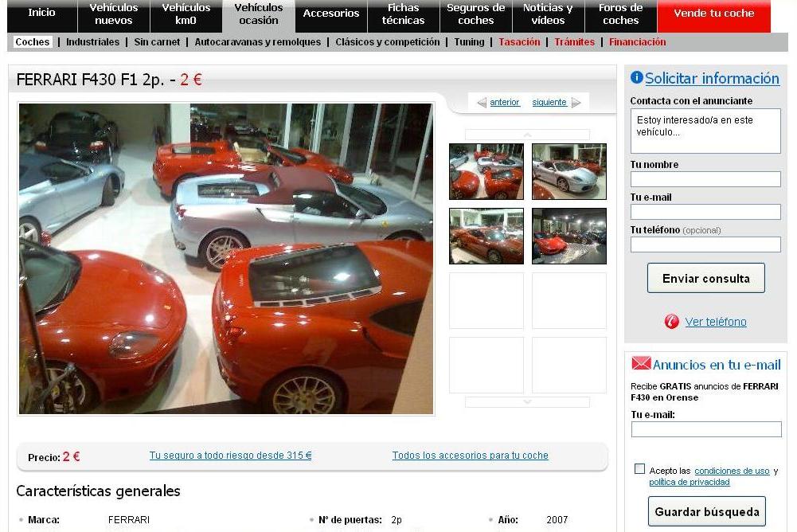Select the Tasación submenu item
Image resolution: width=797 pixels, height=532 pixels.
pyautogui.click(x=519, y=42)
